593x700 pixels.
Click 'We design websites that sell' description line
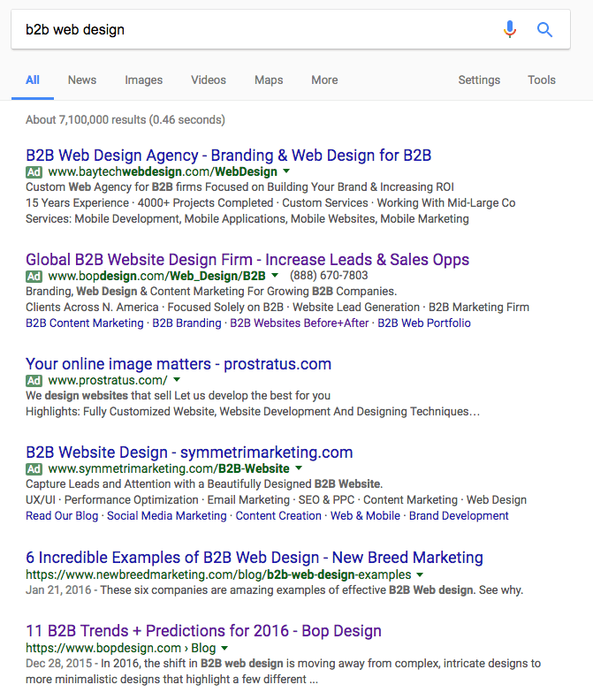pos(178,396)
